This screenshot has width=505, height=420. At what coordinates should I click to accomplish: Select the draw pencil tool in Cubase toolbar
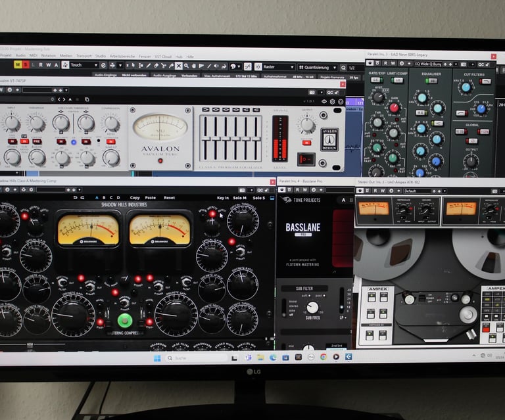click(149, 66)
